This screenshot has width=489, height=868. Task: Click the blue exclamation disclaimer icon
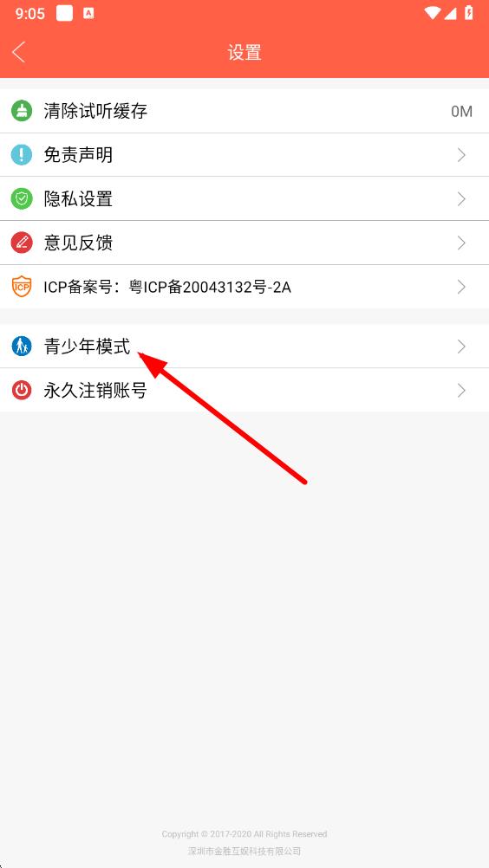pyautogui.click(x=22, y=155)
